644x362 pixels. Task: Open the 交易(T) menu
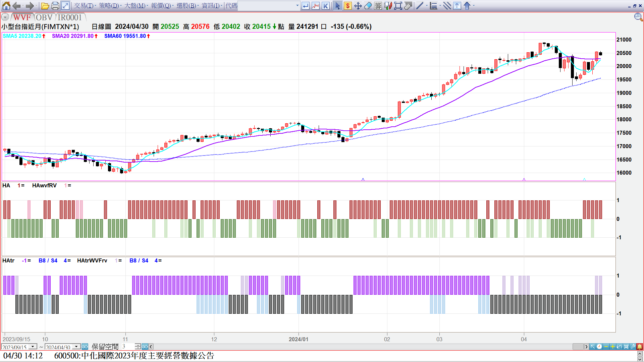[84, 6]
